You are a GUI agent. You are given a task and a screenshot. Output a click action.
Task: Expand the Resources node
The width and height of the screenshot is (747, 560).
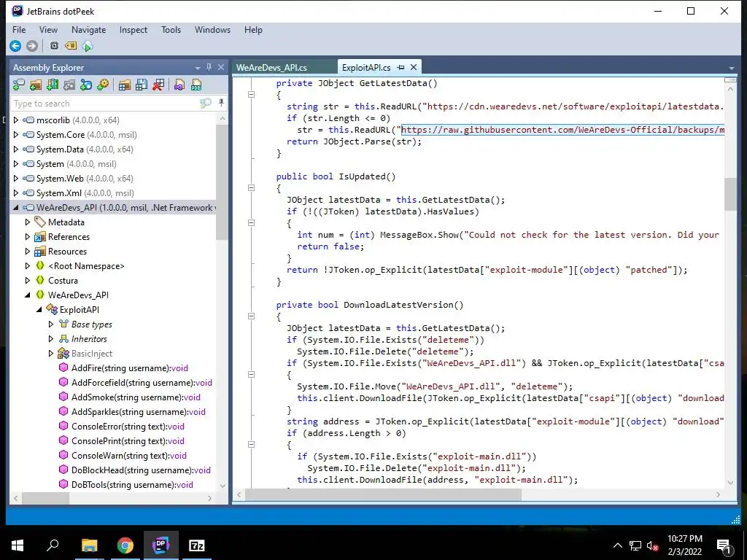(x=28, y=251)
